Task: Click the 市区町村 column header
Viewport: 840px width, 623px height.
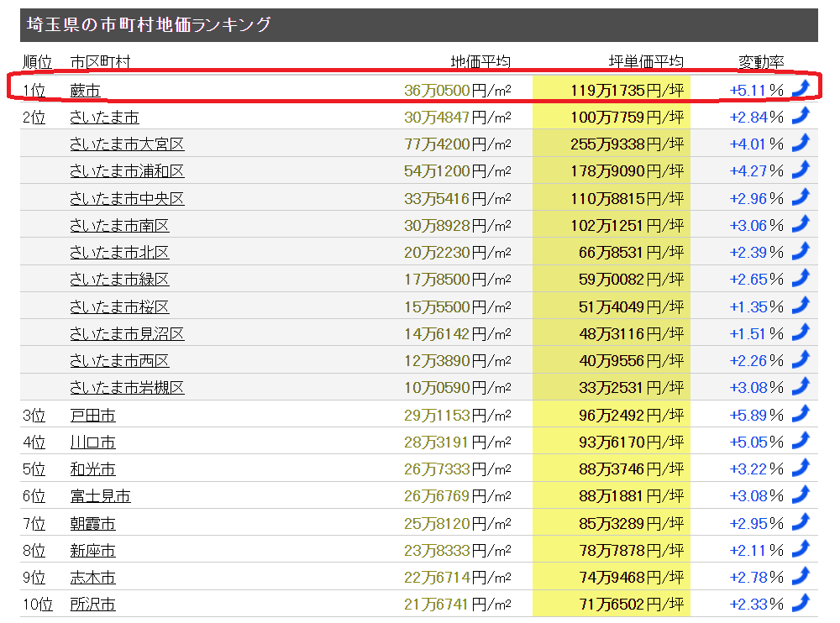Action: point(100,62)
